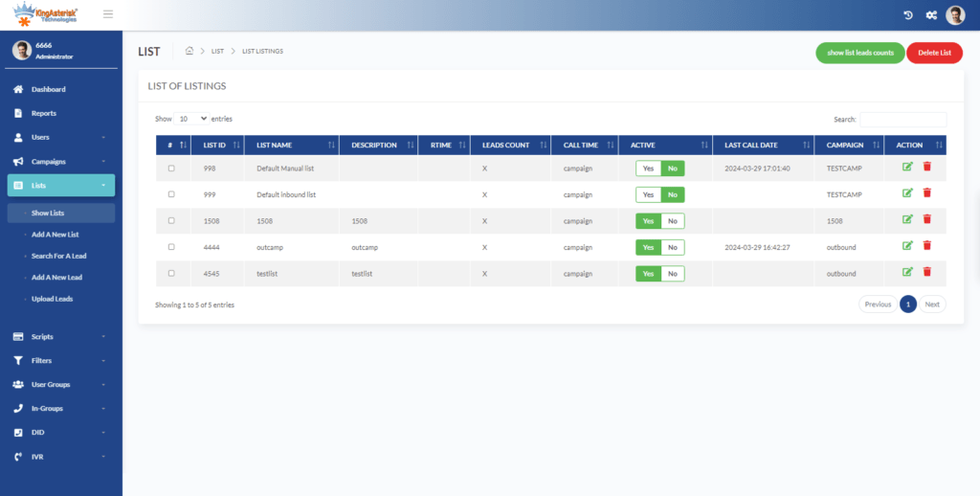Screen dimensions: 980x496
Task: Focus the table Search input field
Action: (x=903, y=120)
